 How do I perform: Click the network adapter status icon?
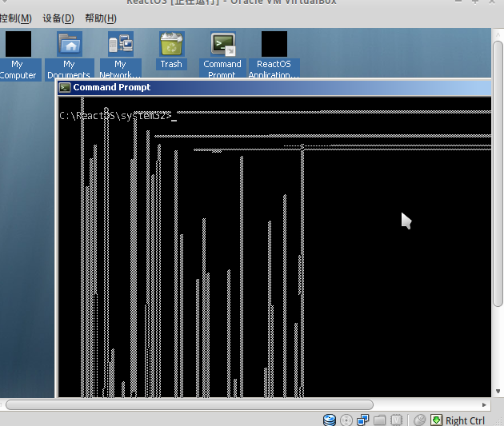pos(363,420)
